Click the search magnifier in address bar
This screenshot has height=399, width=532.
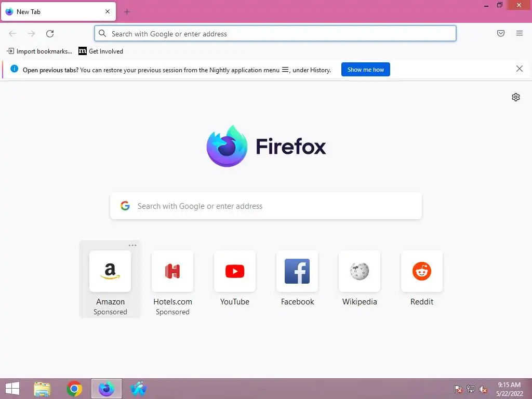coord(102,33)
